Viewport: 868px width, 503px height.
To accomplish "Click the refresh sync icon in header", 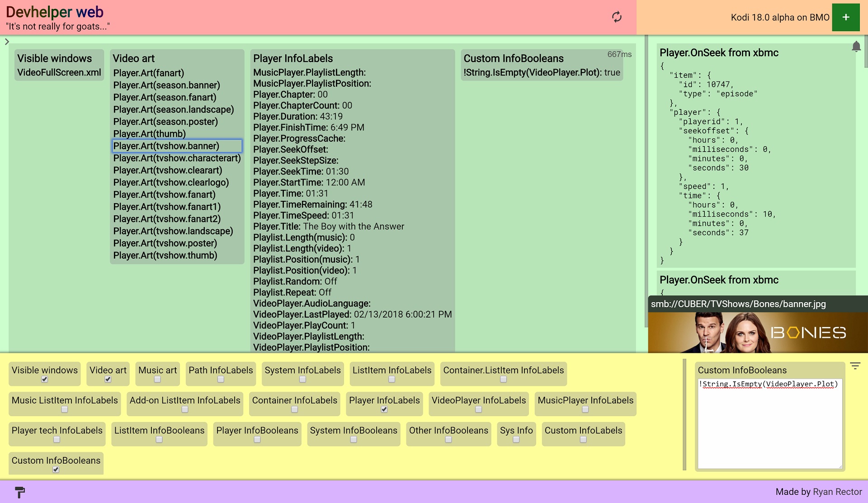I will click(617, 17).
